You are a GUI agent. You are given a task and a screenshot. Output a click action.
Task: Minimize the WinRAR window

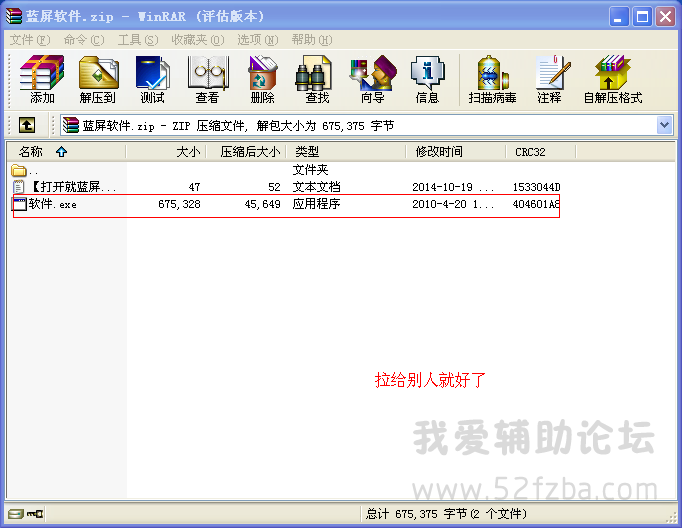coord(618,17)
